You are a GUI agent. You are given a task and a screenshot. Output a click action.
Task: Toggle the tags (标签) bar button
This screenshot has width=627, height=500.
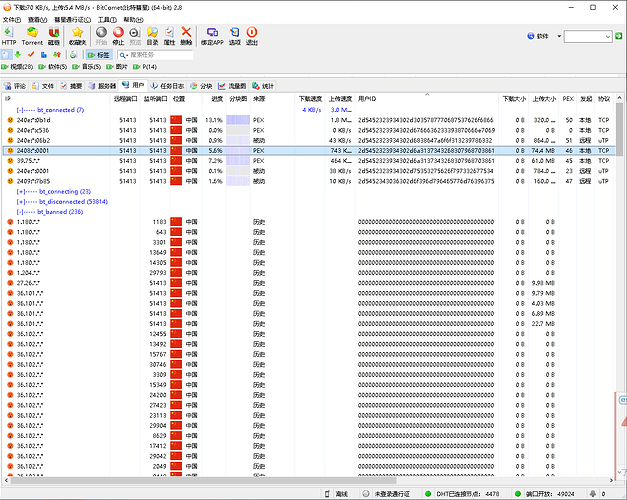(x=98, y=55)
